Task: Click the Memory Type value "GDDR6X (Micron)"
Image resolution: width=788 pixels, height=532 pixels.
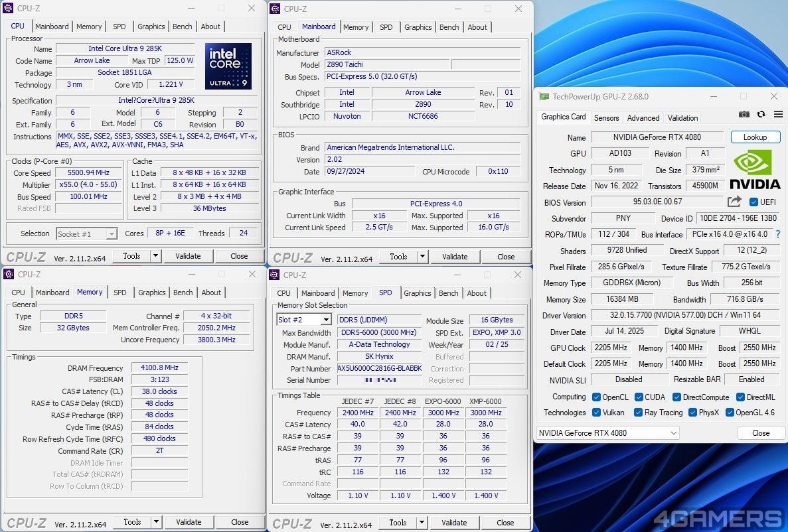Action: click(632, 283)
